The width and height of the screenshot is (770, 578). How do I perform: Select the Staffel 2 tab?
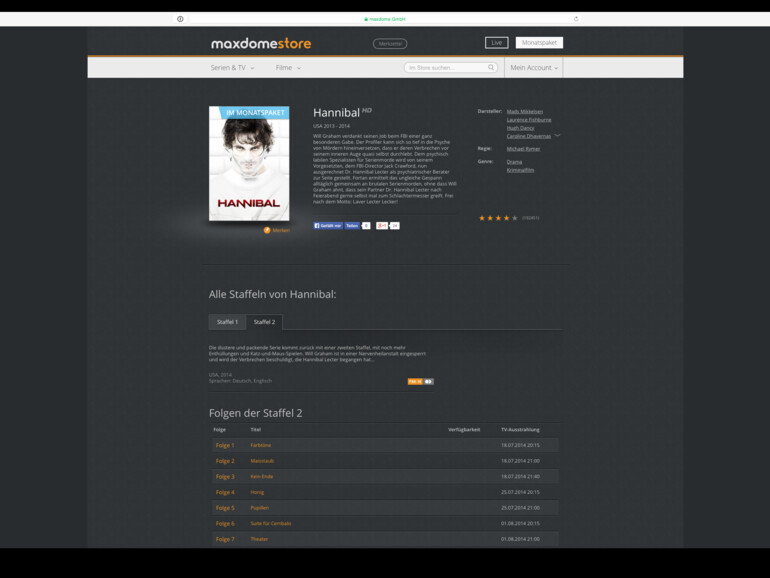click(264, 322)
